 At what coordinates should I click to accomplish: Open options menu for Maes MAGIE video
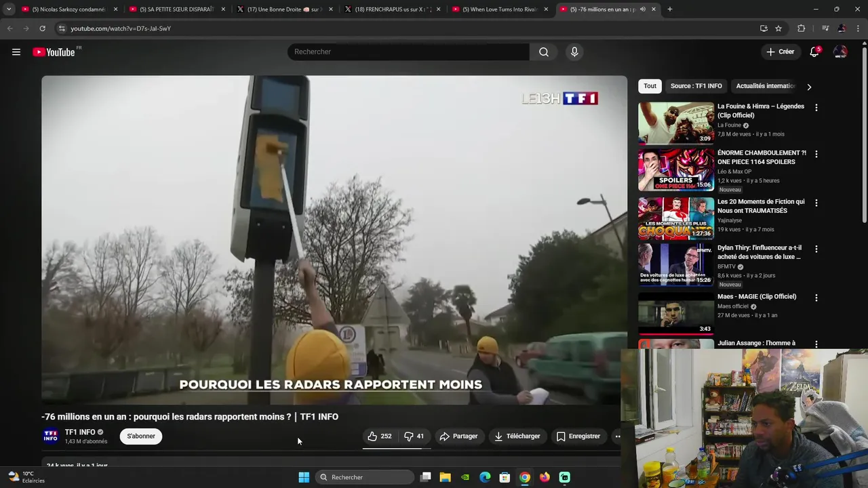816,298
